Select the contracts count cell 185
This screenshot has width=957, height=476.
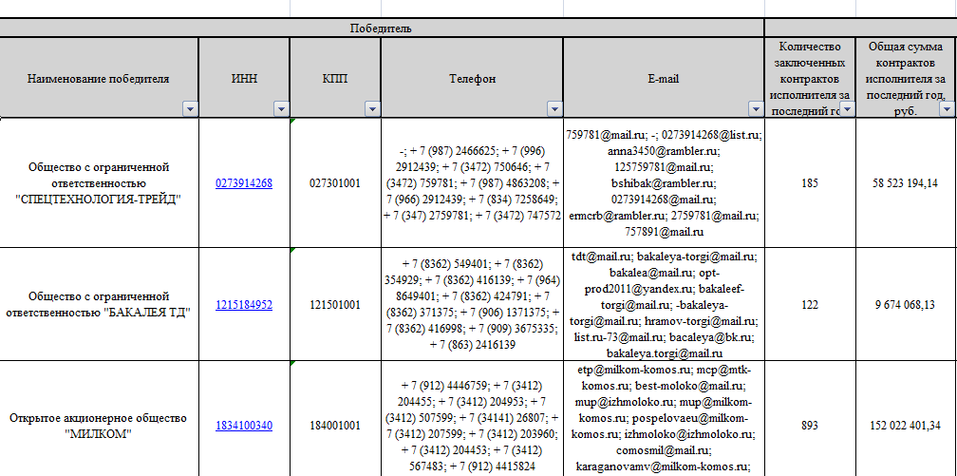(x=810, y=183)
